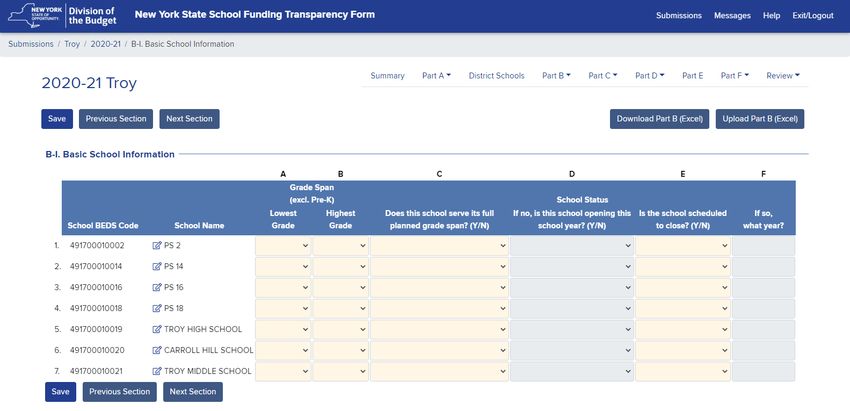The width and height of the screenshot is (850, 411).
Task: Open full planned grade span dropdown for PS 14
Action: [439, 267]
